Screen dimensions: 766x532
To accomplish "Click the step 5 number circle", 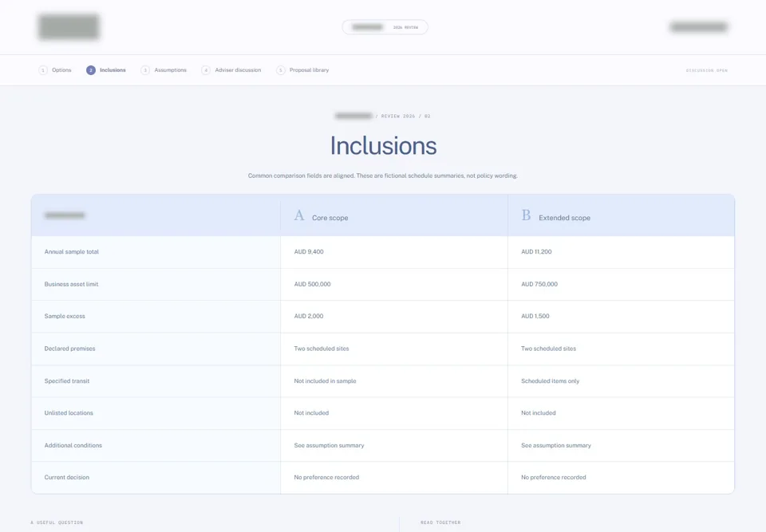I will [x=280, y=70].
